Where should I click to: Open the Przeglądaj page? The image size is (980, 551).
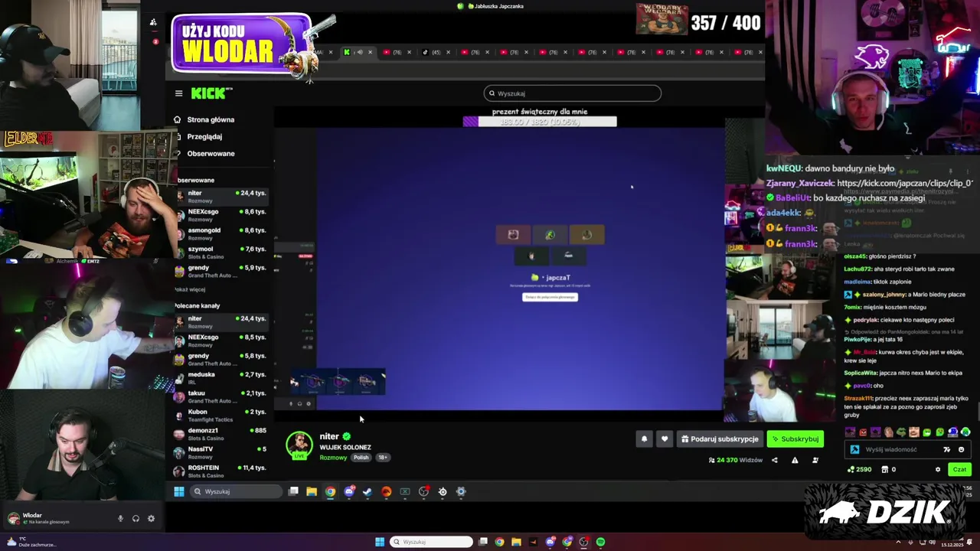point(198,136)
